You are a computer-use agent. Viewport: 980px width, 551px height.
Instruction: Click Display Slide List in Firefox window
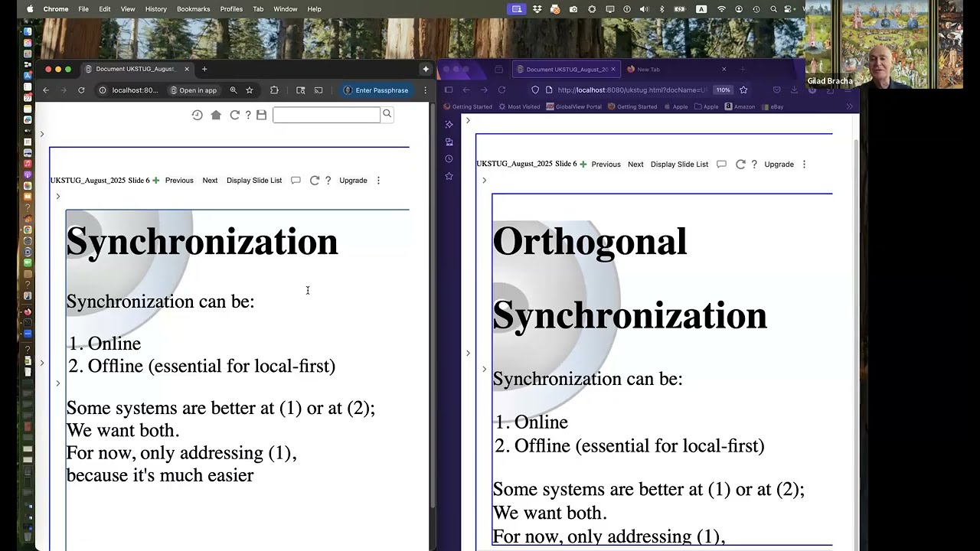(679, 165)
